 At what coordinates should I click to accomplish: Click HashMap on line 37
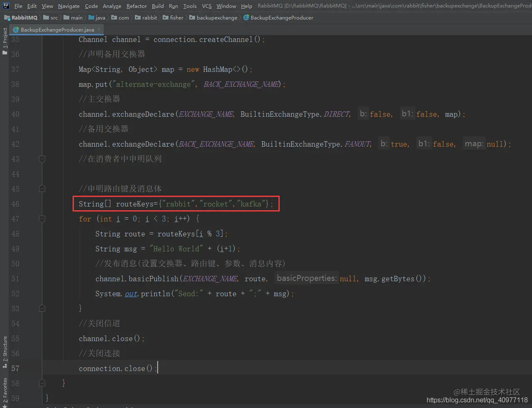217,69
